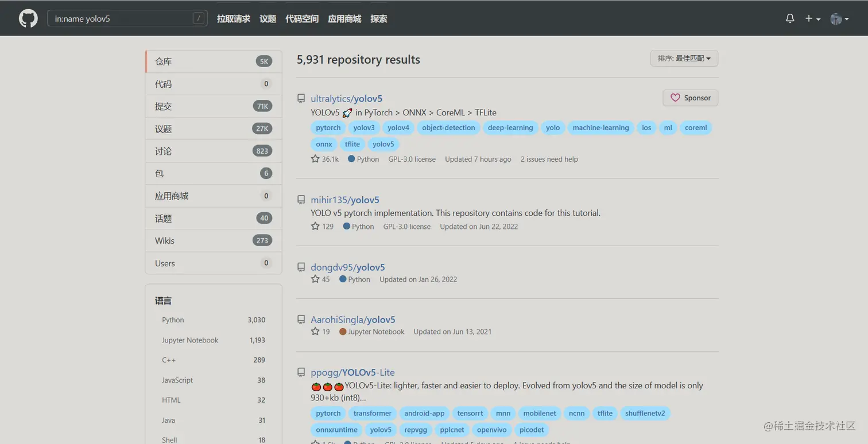Open 应用商城 in the top navigation
The image size is (868, 444).
tap(344, 18)
